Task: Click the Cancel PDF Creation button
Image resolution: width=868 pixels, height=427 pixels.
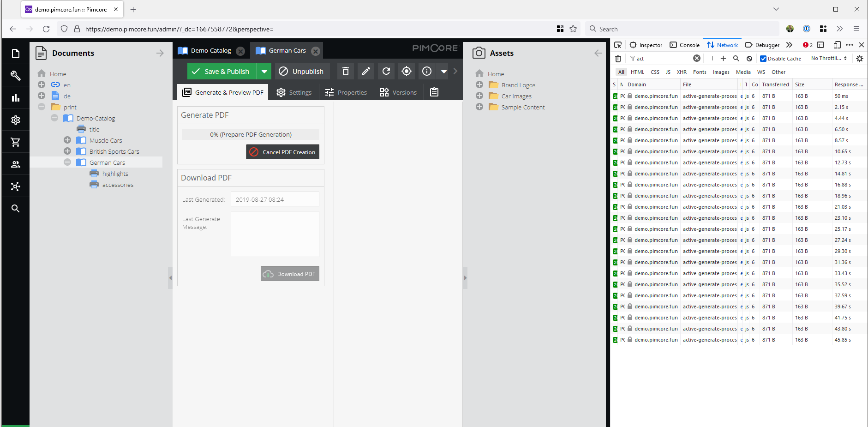Action: [x=282, y=152]
